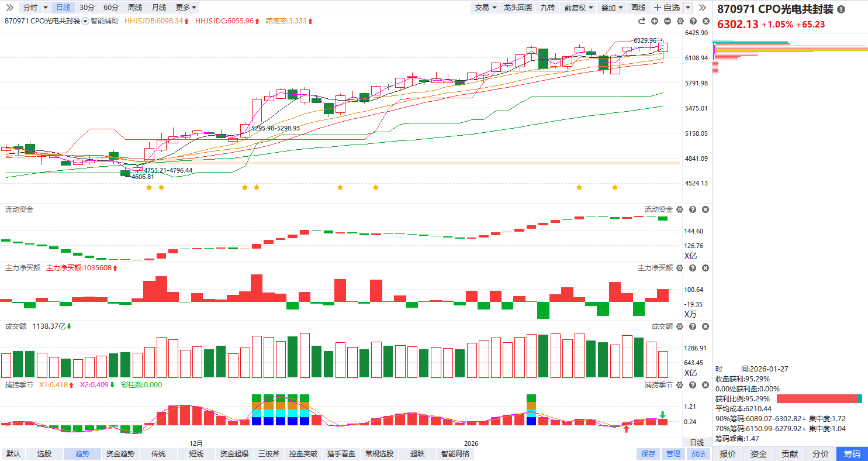Switch to the 资金 tab in right panel

tap(759, 454)
